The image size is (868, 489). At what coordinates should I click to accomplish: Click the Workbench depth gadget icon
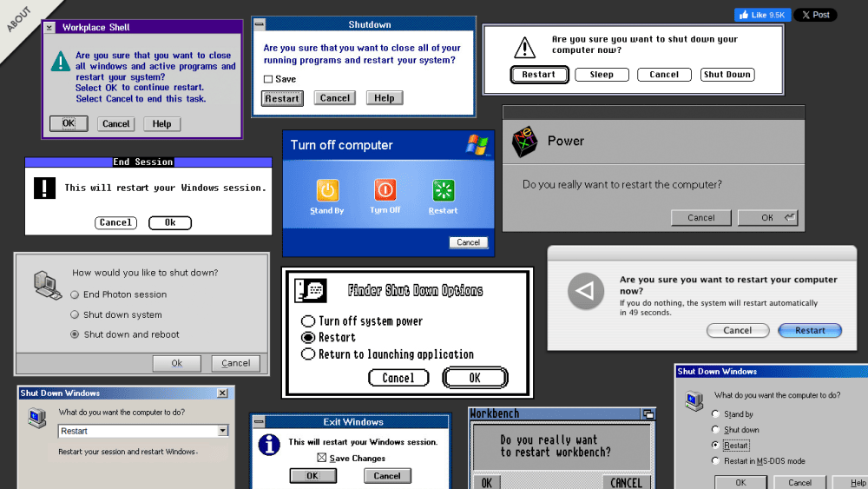click(648, 413)
